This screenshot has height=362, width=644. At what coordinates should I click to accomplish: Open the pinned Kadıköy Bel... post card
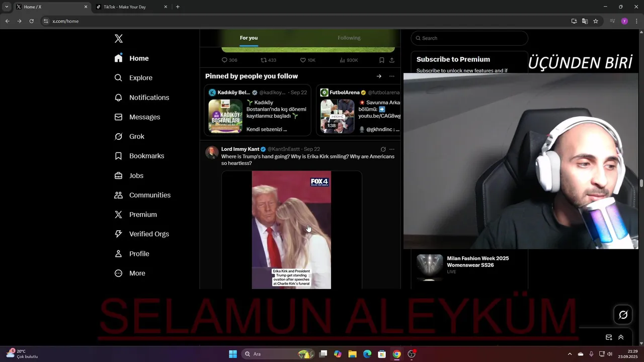coord(258,111)
